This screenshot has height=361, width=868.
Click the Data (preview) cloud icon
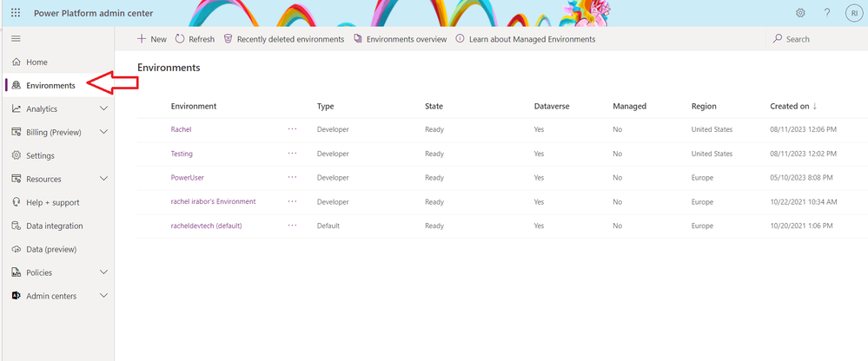click(x=16, y=249)
